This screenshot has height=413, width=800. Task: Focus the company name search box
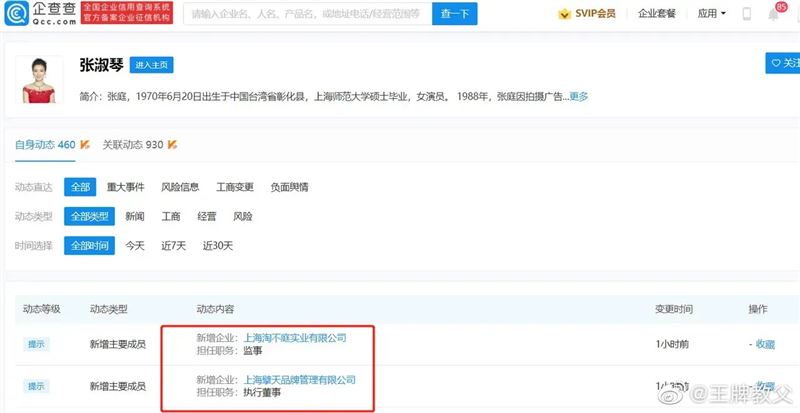pos(308,14)
